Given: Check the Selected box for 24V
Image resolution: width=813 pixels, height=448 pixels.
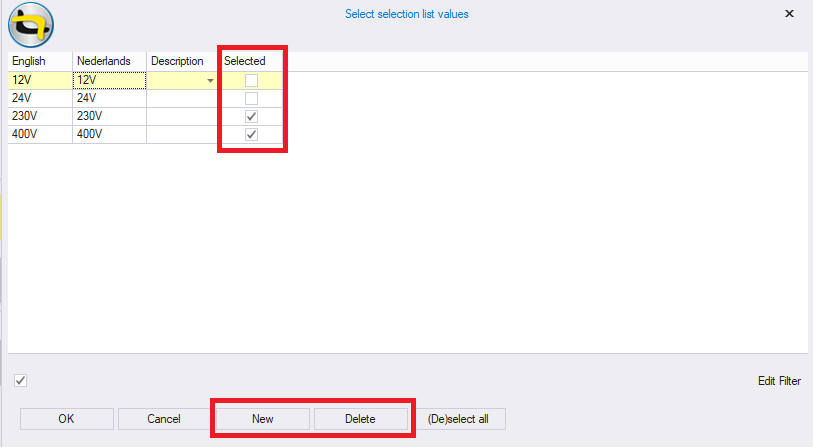Looking at the screenshot, I should click(x=251, y=99).
